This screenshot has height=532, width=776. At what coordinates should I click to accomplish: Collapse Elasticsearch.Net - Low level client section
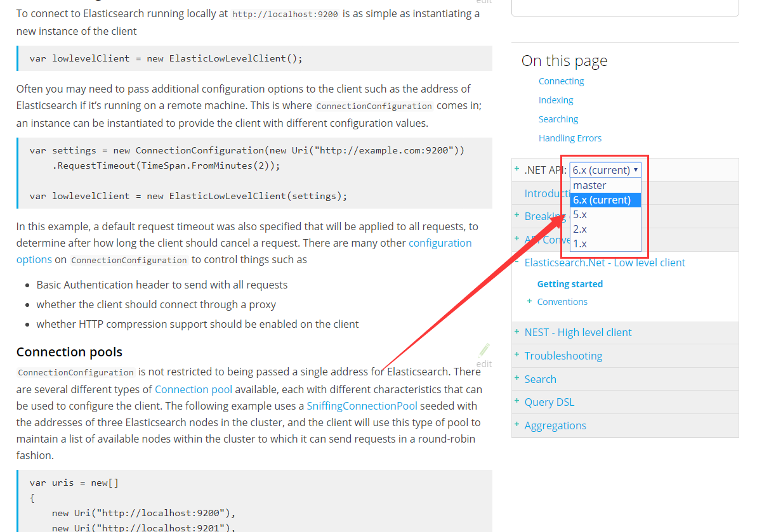[516, 262]
